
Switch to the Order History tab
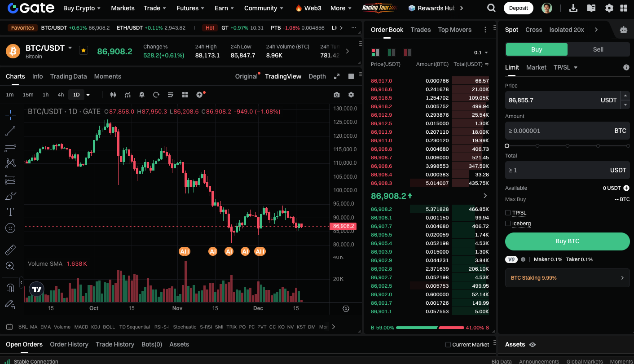click(x=69, y=344)
